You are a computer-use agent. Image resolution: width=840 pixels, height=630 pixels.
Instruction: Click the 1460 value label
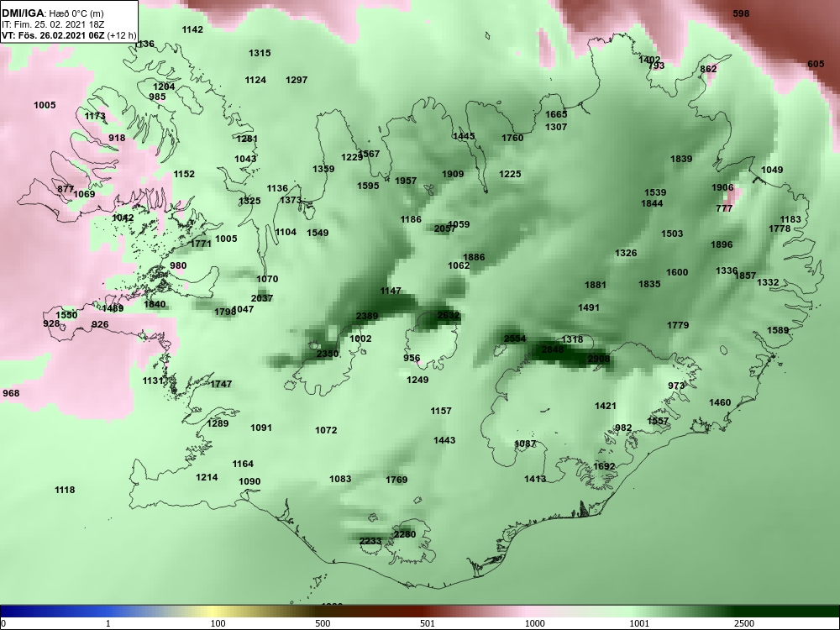click(720, 403)
